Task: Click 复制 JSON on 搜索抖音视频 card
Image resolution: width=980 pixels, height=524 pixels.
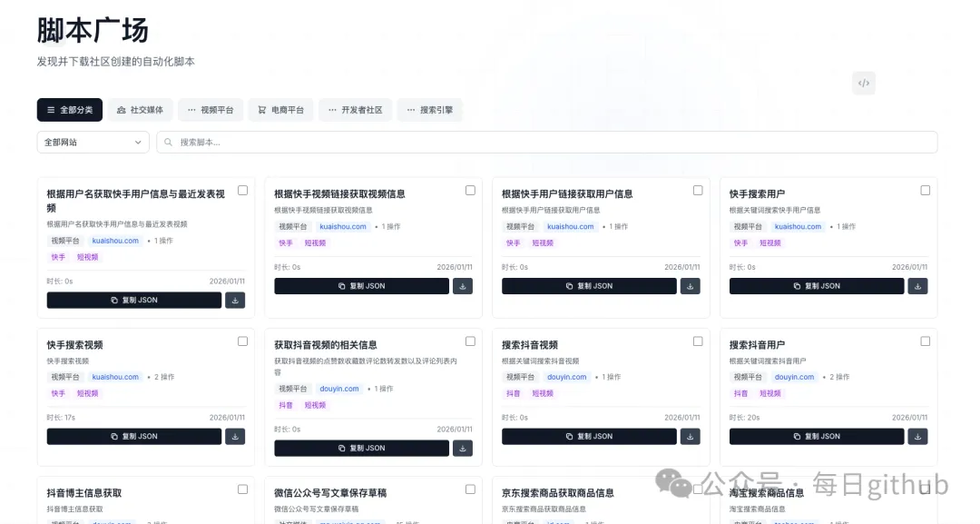Action: coord(591,436)
